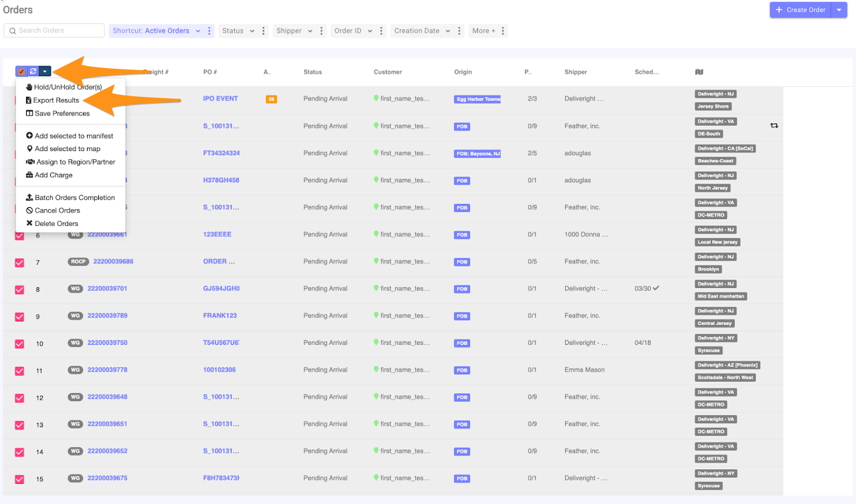The image size is (856, 504).
Task: Click the customer location pin in IPO EVENT row
Action: tap(376, 98)
